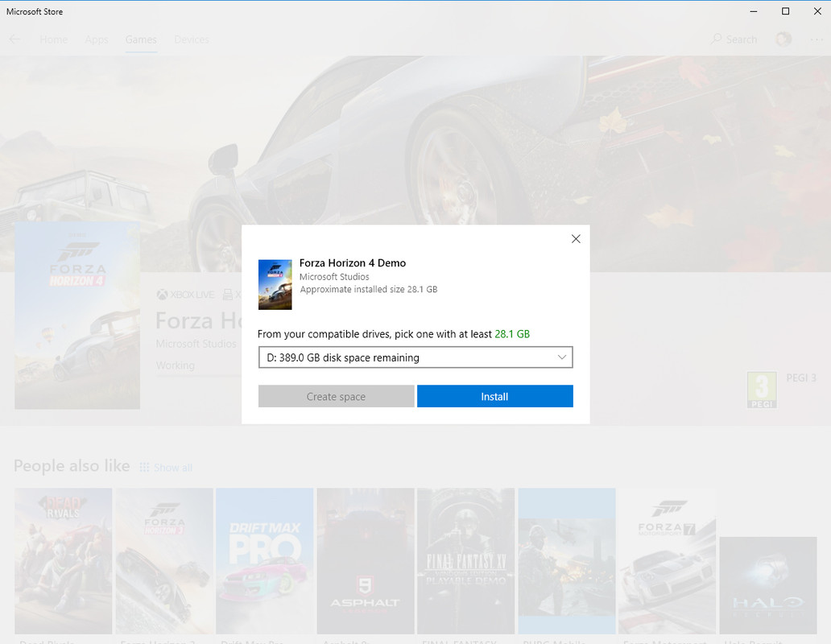Click Microsoft Studios text in dialog

(334, 276)
